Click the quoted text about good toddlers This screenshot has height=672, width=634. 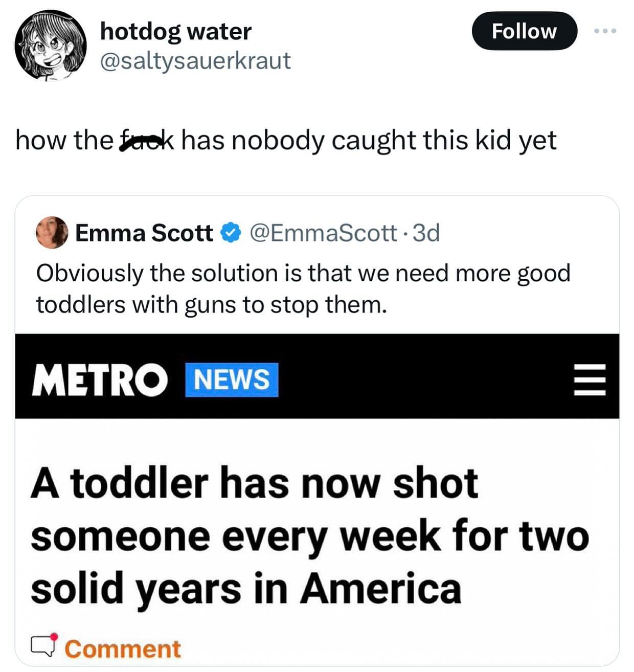pyautogui.click(x=303, y=288)
